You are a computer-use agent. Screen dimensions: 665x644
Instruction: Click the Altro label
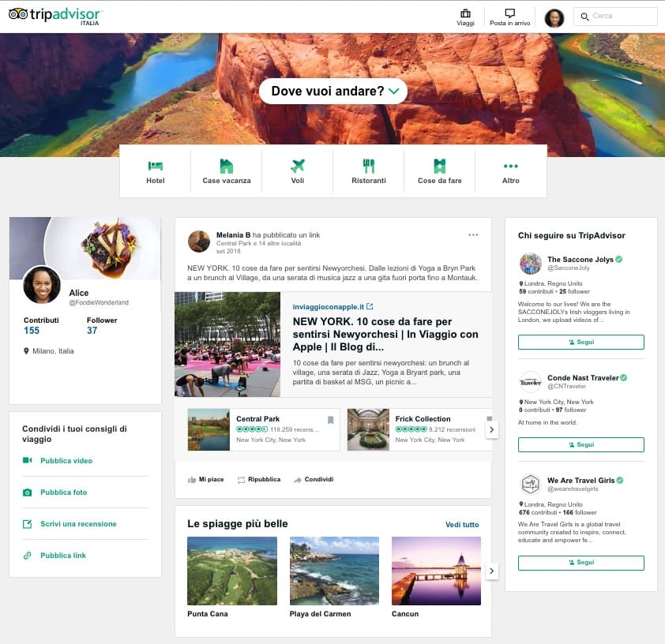(511, 181)
